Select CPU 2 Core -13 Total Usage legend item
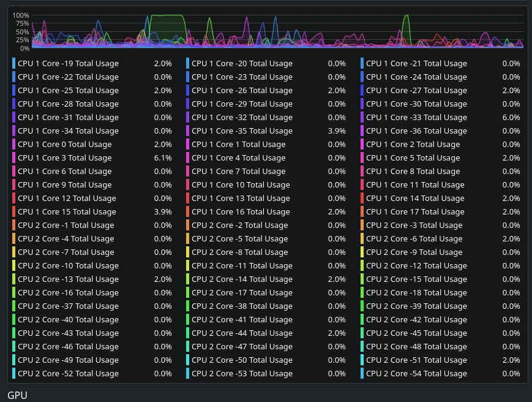Viewport: 532px width, 402px height. (x=92, y=279)
